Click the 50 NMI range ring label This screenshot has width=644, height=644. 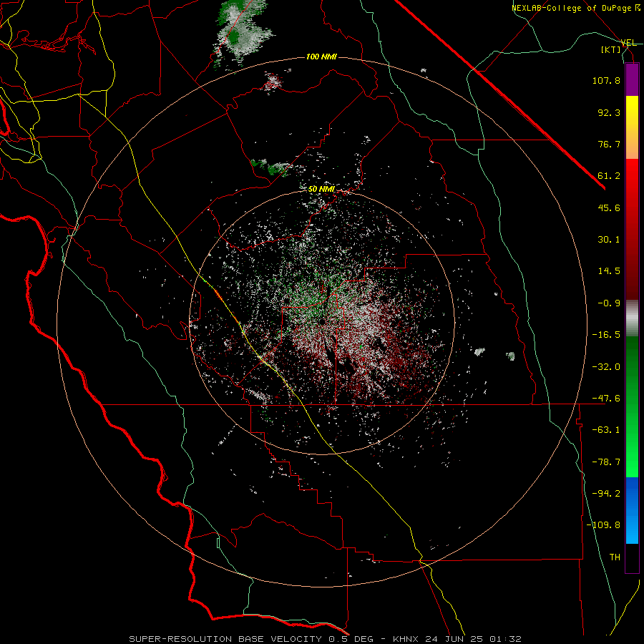[x=321, y=190]
